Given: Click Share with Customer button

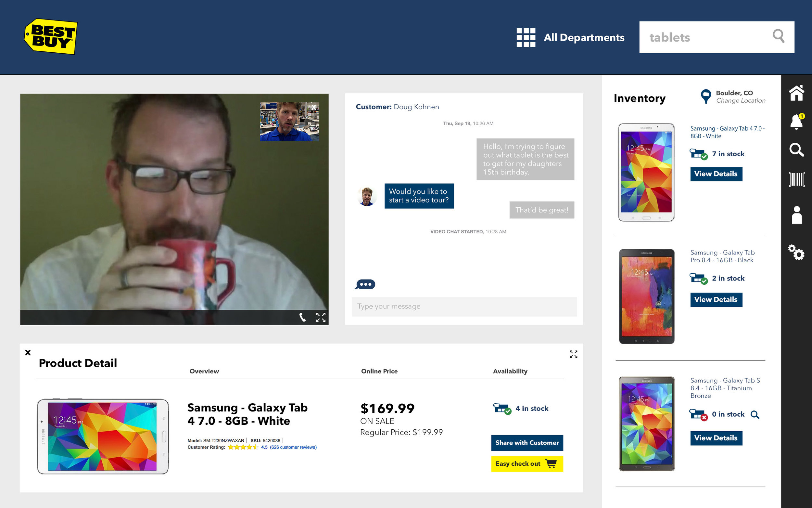Looking at the screenshot, I should click(527, 443).
